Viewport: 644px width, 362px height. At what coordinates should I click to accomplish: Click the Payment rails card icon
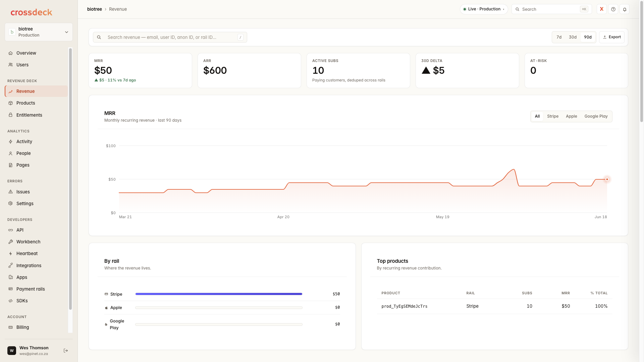[10, 289]
